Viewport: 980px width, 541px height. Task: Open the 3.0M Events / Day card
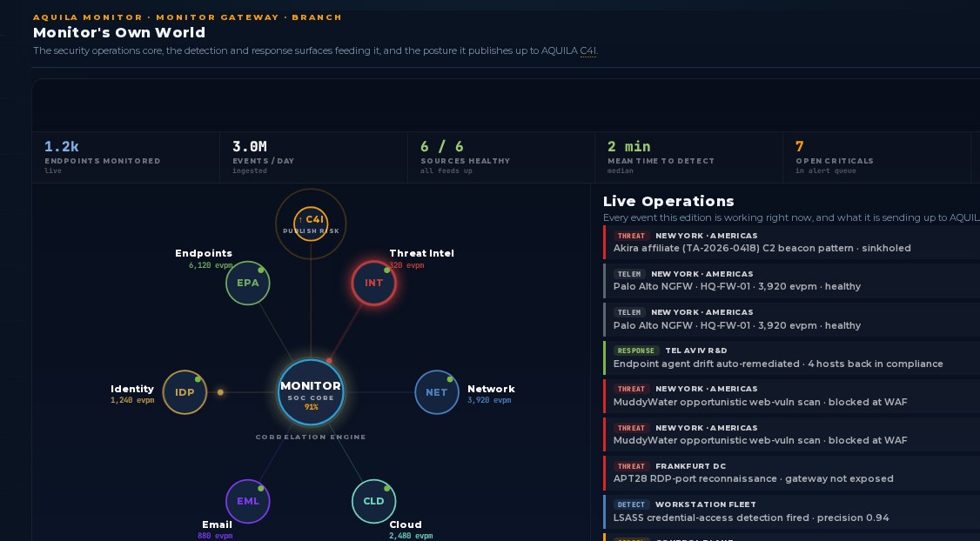pos(313,157)
